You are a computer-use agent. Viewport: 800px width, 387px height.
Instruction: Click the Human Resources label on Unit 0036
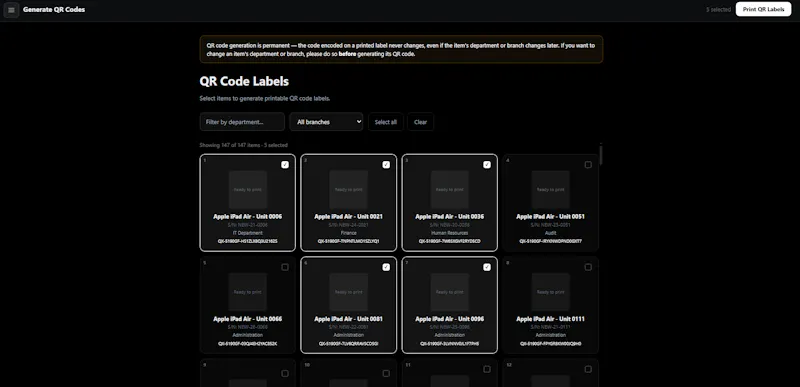(x=449, y=233)
